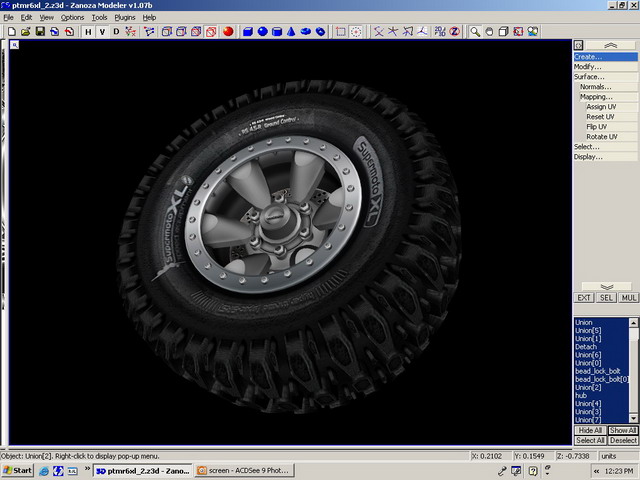This screenshot has width=640, height=480.
Task: Click the Hide All button
Action: tap(589, 430)
